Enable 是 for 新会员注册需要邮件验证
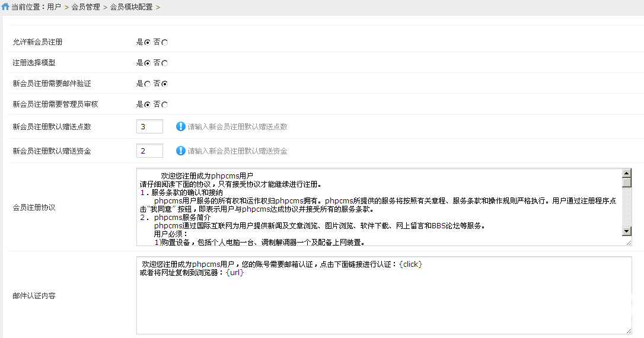 pos(147,84)
